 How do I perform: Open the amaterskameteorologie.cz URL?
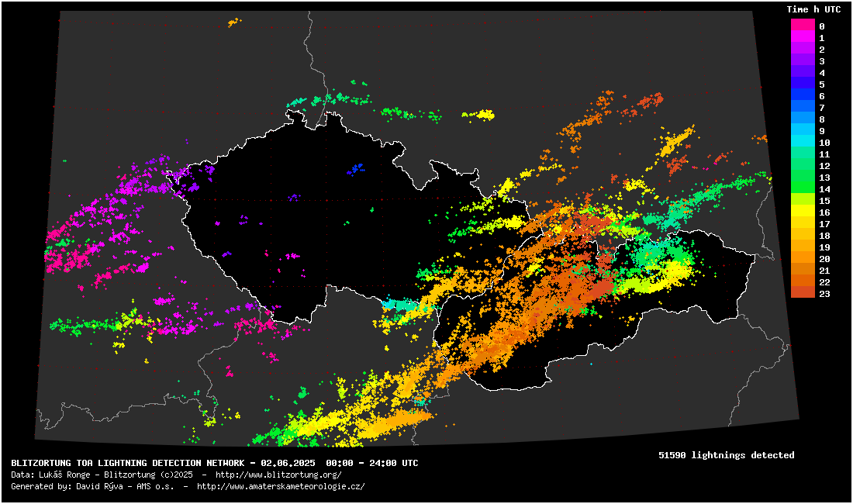(x=281, y=486)
